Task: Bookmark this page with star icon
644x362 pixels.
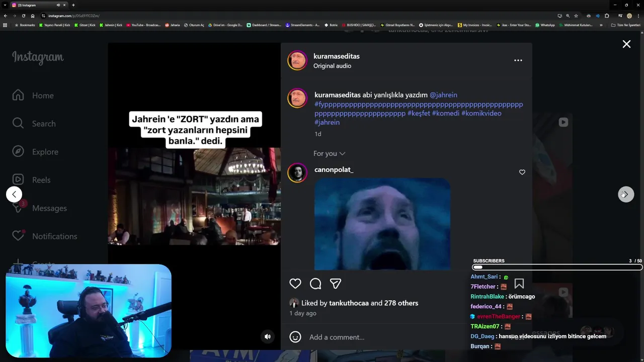Action: pyautogui.click(x=576, y=16)
